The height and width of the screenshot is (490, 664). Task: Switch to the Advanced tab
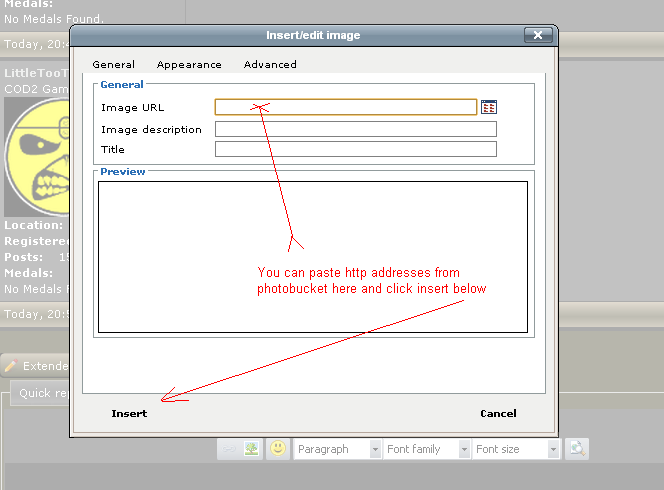click(x=270, y=64)
